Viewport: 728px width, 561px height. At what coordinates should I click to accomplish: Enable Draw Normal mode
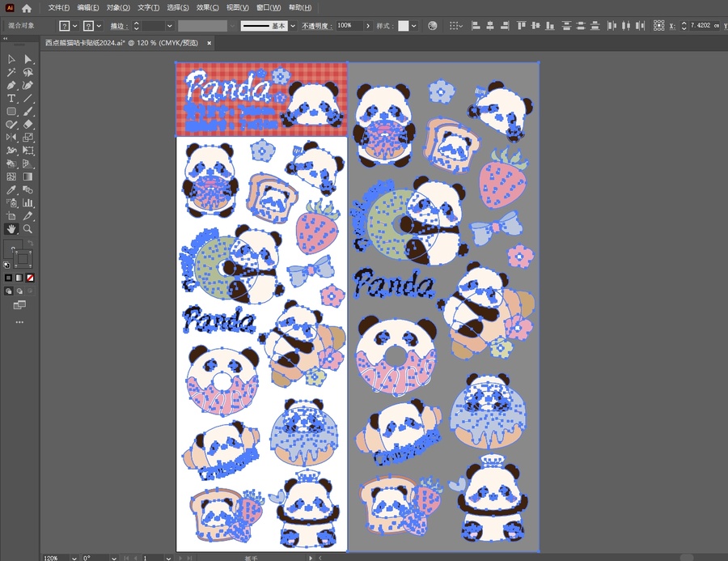[8, 291]
